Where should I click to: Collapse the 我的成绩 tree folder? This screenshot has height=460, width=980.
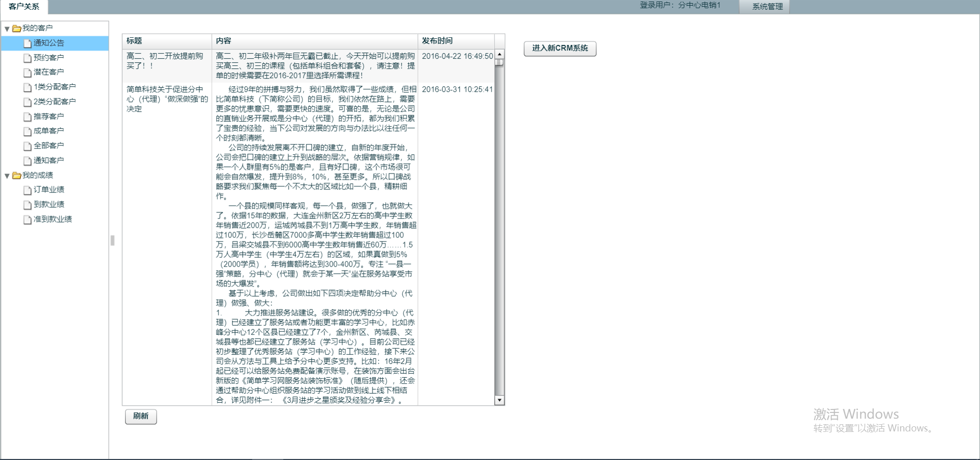coord(7,176)
